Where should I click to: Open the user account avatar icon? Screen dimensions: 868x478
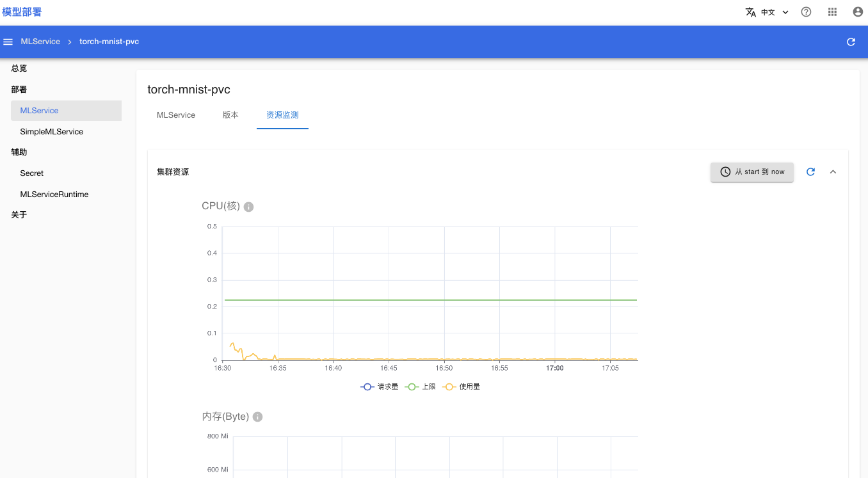click(858, 12)
